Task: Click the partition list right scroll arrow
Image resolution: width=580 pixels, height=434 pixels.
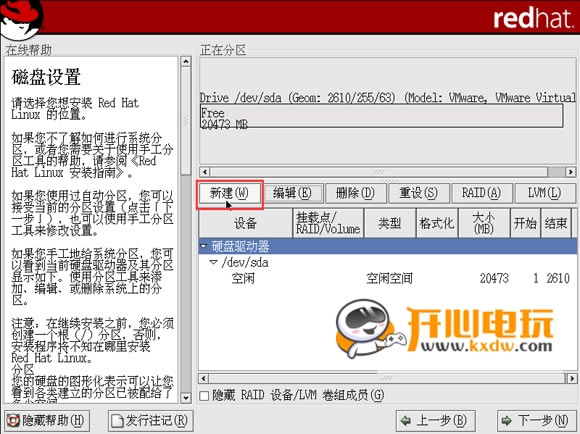Action: point(572,379)
